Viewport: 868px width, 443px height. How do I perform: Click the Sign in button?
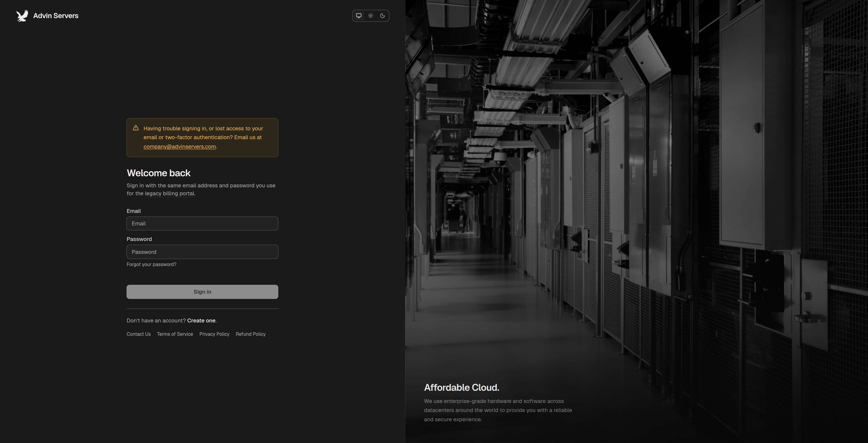pyautogui.click(x=202, y=292)
